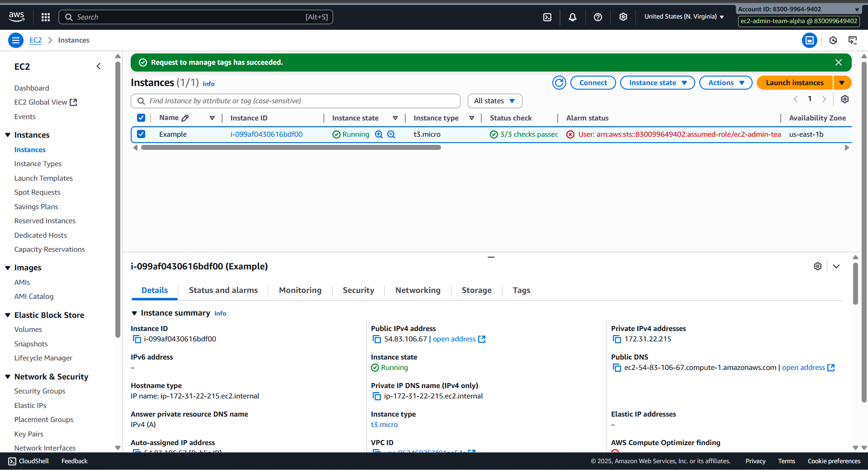The height and width of the screenshot is (470, 868).
Task: Open the help question mark menu
Action: click(x=598, y=17)
